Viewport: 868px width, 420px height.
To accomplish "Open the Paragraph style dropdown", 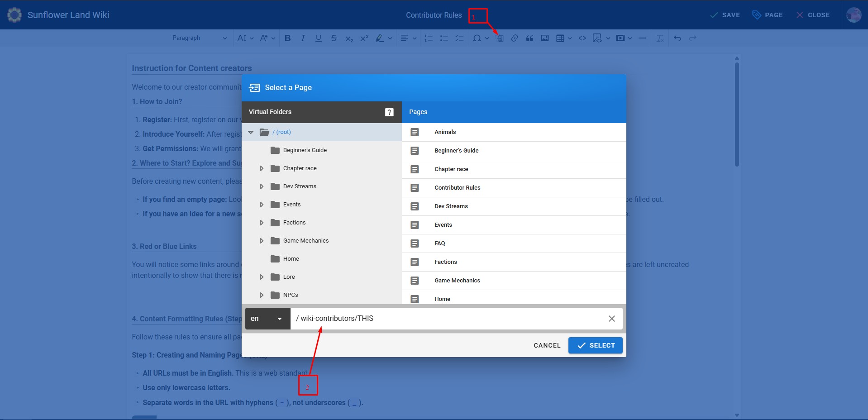I will click(x=199, y=38).
